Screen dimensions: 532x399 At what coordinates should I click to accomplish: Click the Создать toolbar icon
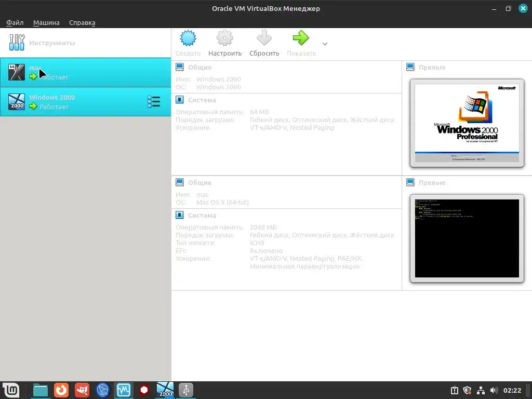click(188, 37)
